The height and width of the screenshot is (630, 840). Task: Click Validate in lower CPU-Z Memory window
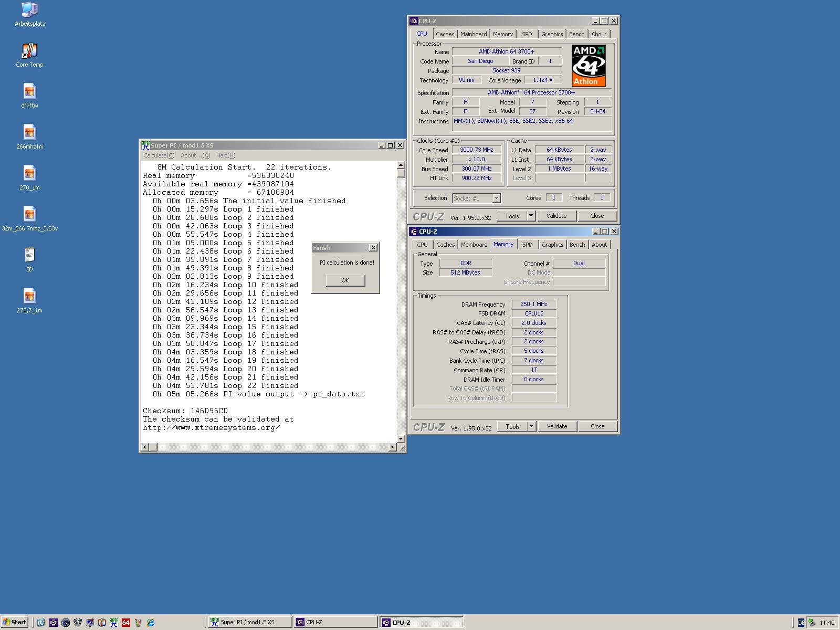[557, 426]
